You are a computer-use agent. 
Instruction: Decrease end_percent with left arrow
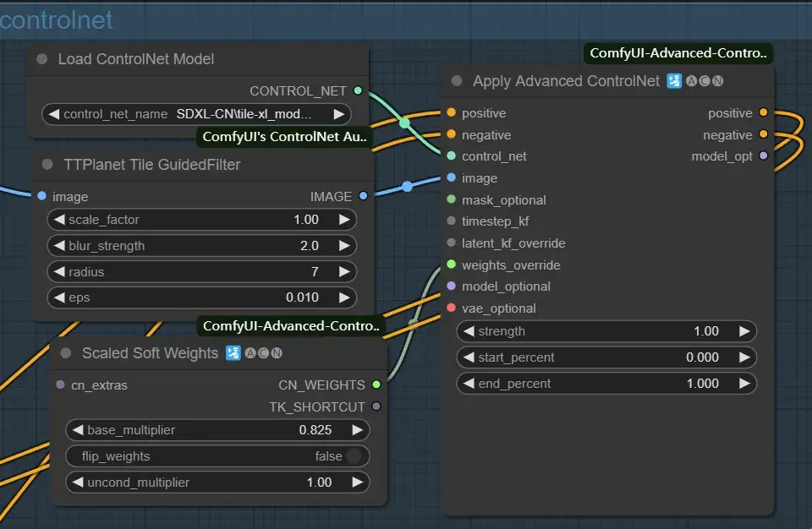469,383
